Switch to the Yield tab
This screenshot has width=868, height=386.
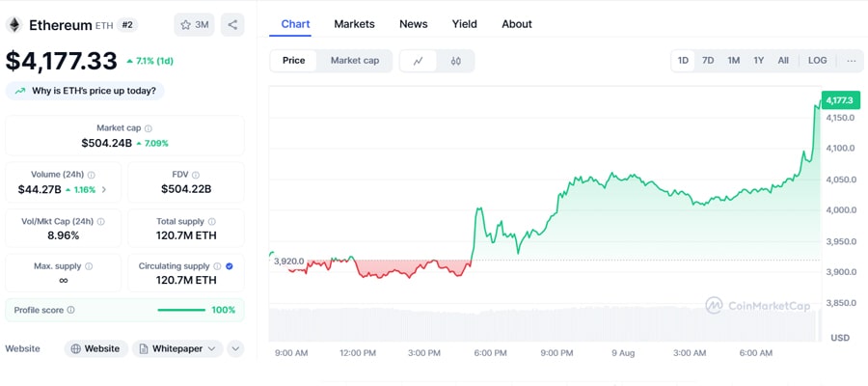coord(465,24)
